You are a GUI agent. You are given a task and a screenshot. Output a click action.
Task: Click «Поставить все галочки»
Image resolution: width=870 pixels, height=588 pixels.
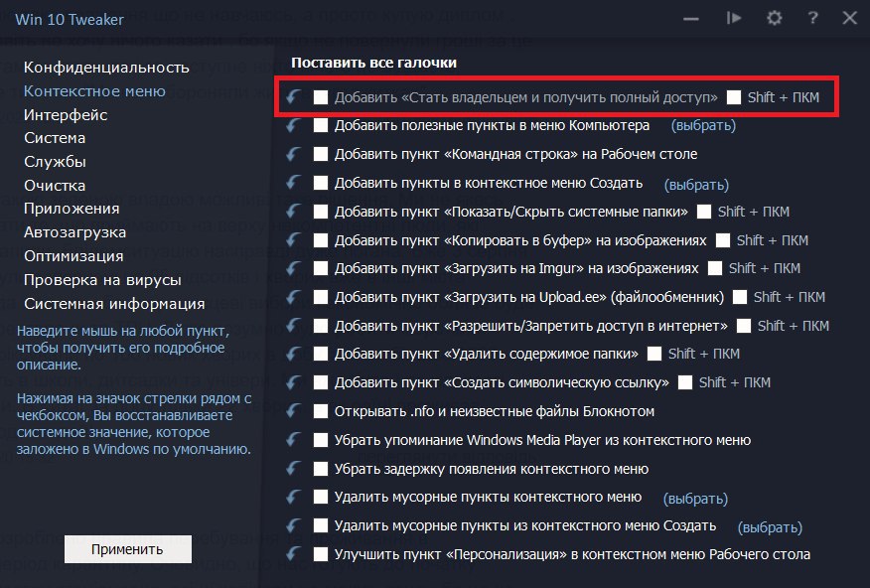pyautogui.click(x=374, y=63)
